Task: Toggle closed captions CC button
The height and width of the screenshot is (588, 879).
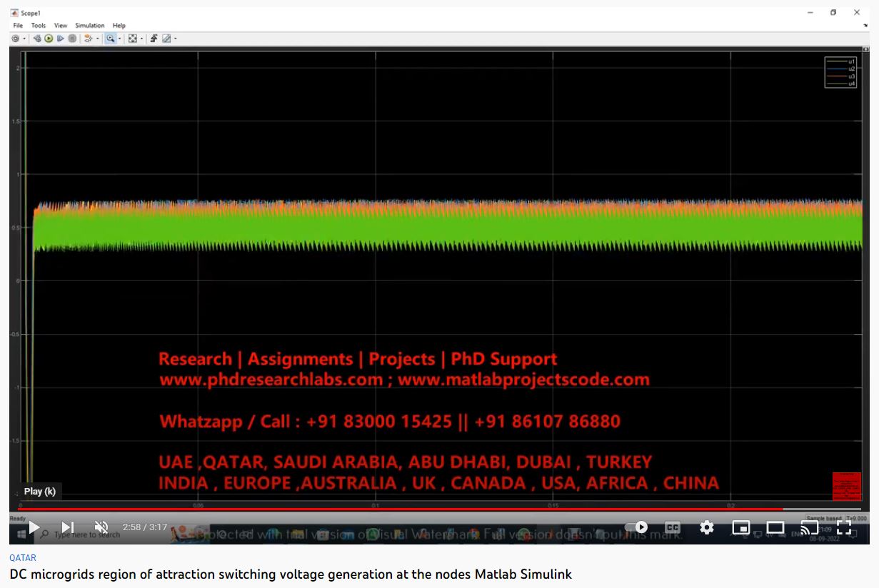Action: 672,527
